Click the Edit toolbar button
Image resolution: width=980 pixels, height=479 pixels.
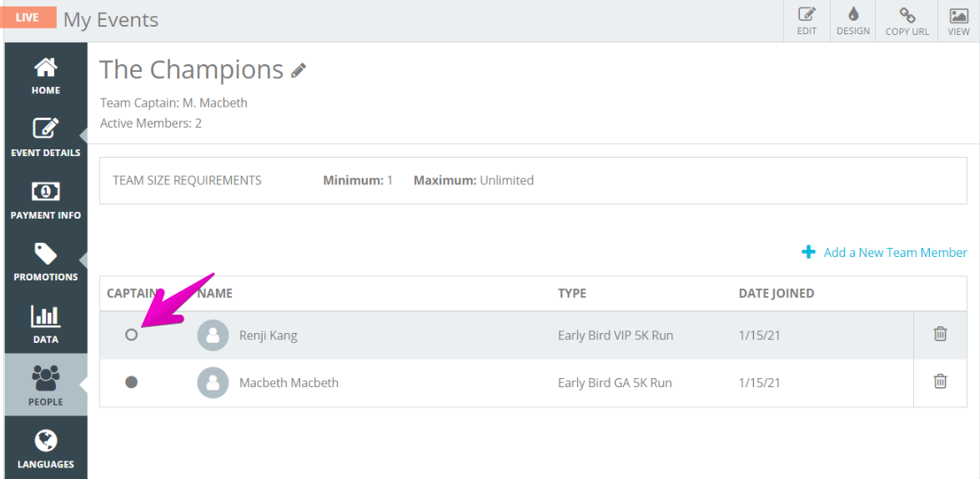point(807,21)
